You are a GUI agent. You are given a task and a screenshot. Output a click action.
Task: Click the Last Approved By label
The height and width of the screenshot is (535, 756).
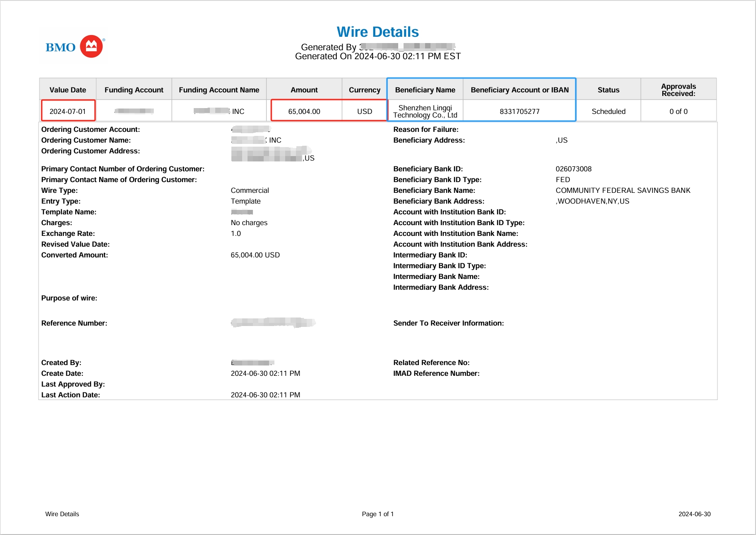click(x=73, y=384)
